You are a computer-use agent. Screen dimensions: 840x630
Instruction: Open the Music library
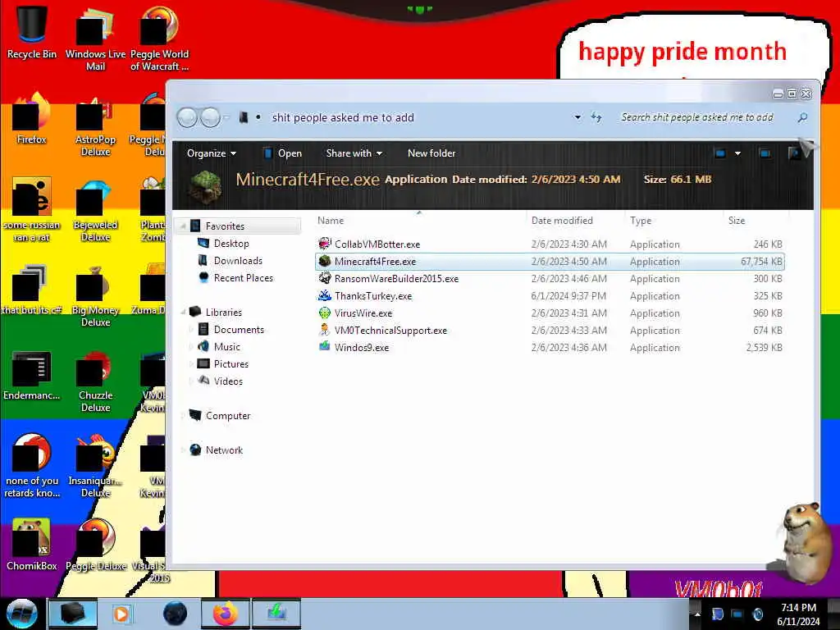click(x=219, y=347)
